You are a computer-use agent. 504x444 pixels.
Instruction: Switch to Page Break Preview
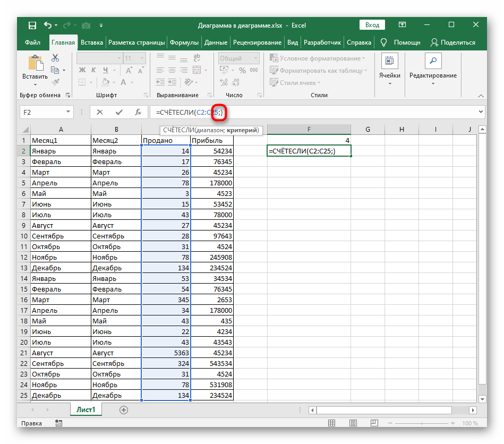374,423
